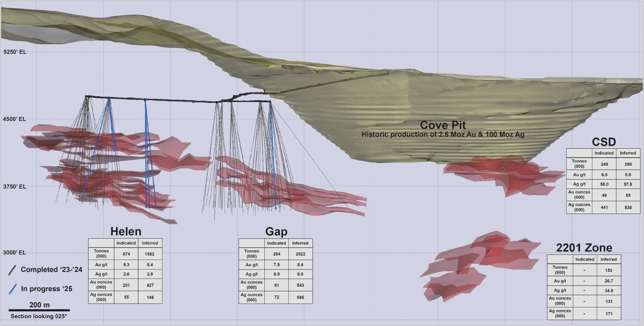Click Gap table Inferred column header

pyautogui.click(x=300, y=243)
